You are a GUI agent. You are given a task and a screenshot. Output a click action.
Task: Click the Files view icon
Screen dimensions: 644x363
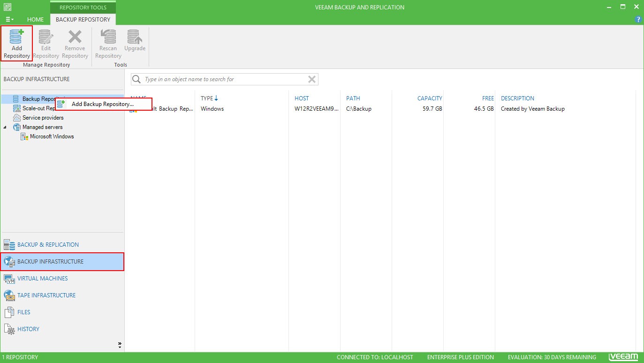9,312
